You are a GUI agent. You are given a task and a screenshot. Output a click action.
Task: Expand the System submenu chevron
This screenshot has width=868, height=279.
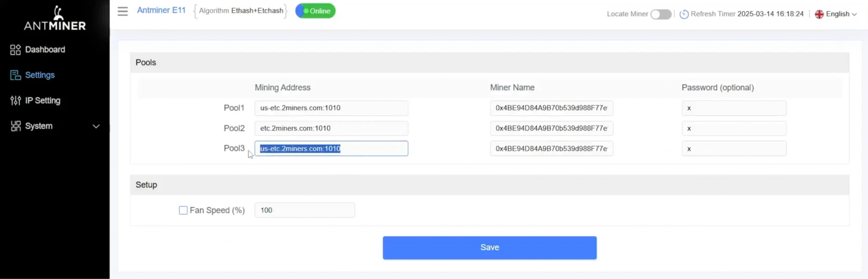coord(96,126)
